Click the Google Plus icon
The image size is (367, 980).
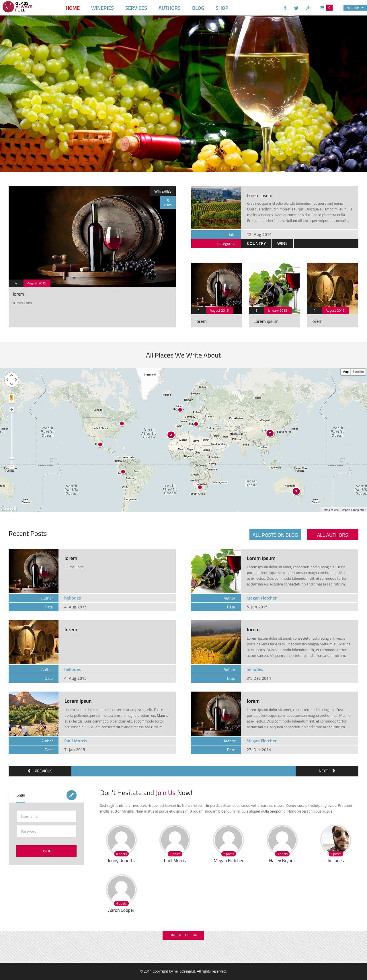click(x=309, y=8)
